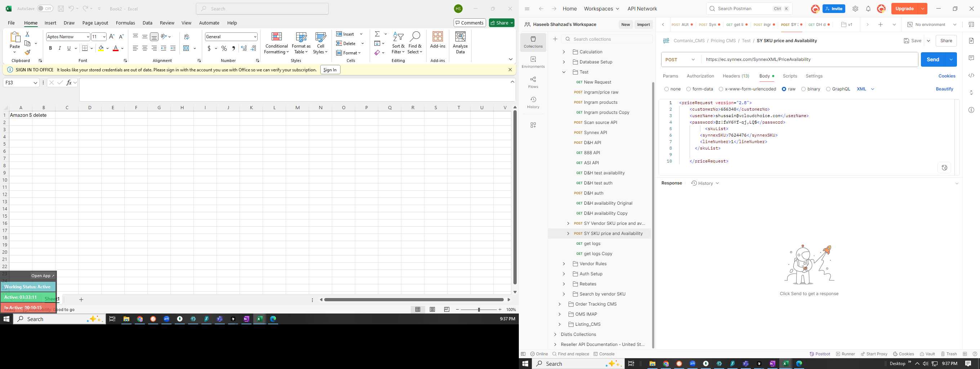Center-align text using the Center icon
Image resolution: width=980 pixels, height=369 pixels.
pyautogui.click(x=144, y=48)
